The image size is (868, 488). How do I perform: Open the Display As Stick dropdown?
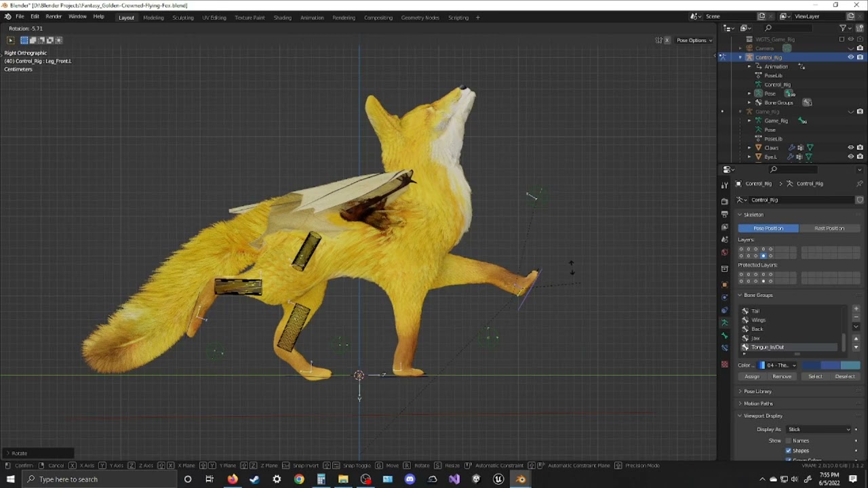(x=818, y=429)
